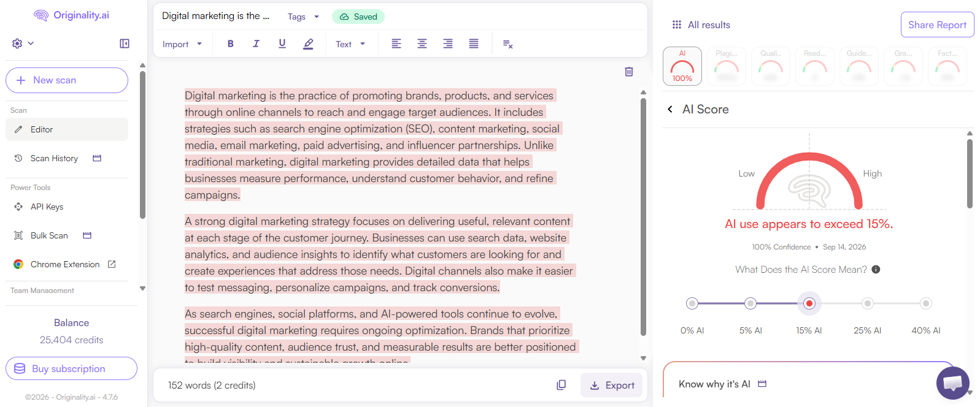
Task: Click the results panel scrollbar
Action: pos(970,173)
